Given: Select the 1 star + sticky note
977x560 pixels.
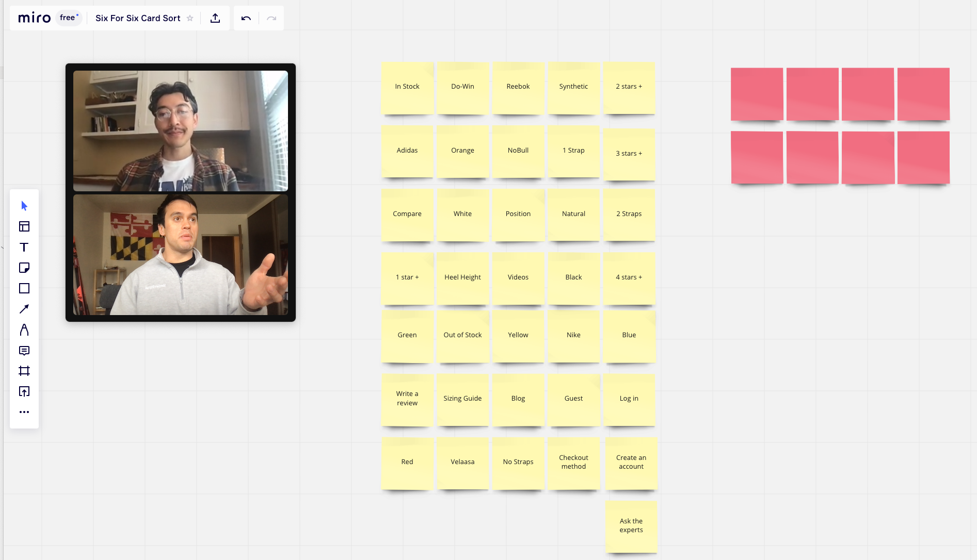Looking at the screenshot, I should [x=407, y=278].
